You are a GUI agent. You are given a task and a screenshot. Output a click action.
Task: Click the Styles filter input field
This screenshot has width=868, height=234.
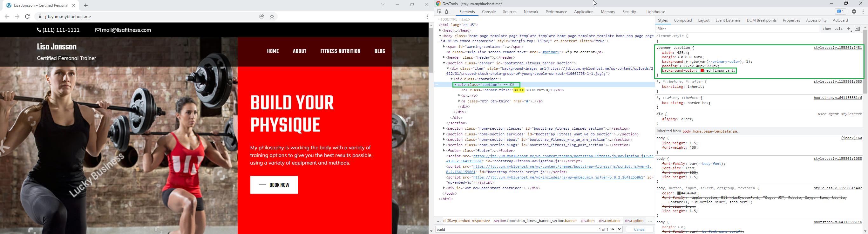pos(738,29)
